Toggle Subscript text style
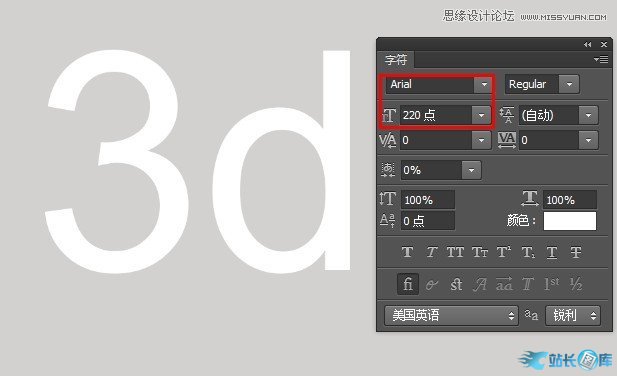 [x=528, y=252]
